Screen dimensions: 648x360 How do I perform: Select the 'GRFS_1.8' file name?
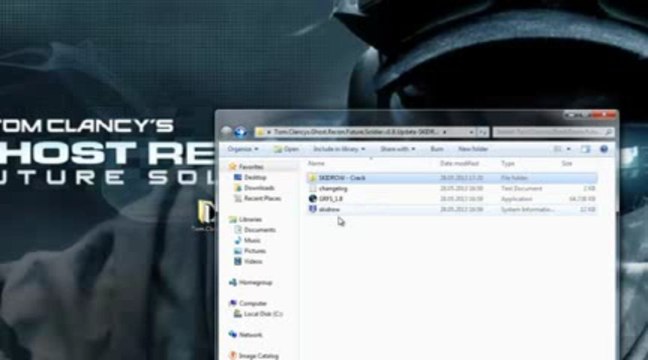331,199
